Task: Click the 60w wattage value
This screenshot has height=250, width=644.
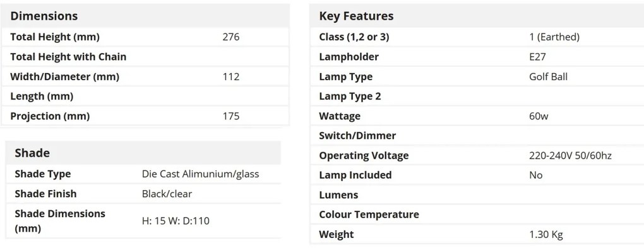Action: click(539, 116)
